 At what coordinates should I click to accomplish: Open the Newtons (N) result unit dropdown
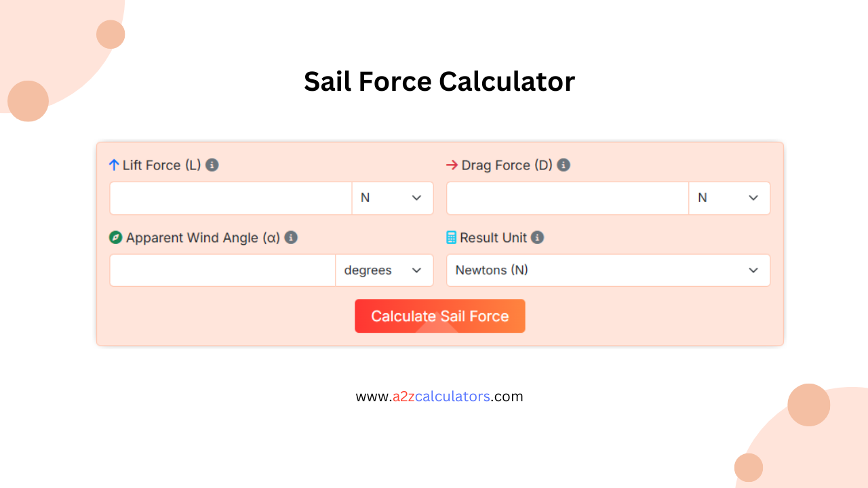(608, 270)
